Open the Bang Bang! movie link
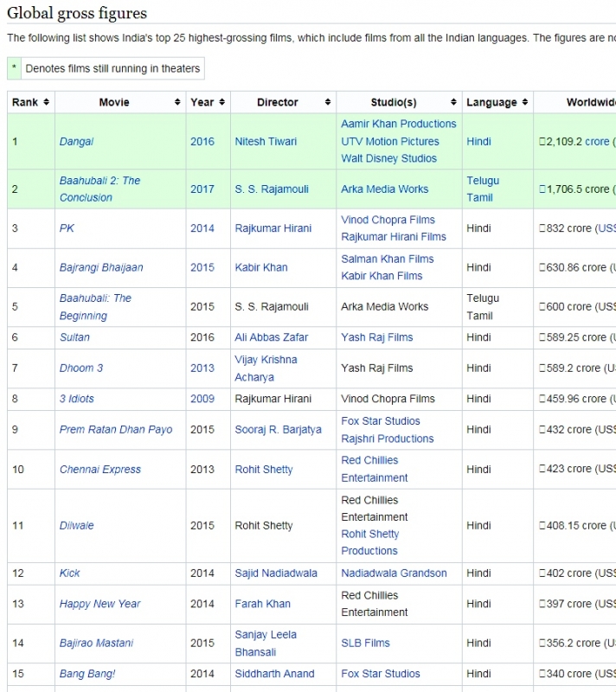616x692 pixels. (87, 674)
